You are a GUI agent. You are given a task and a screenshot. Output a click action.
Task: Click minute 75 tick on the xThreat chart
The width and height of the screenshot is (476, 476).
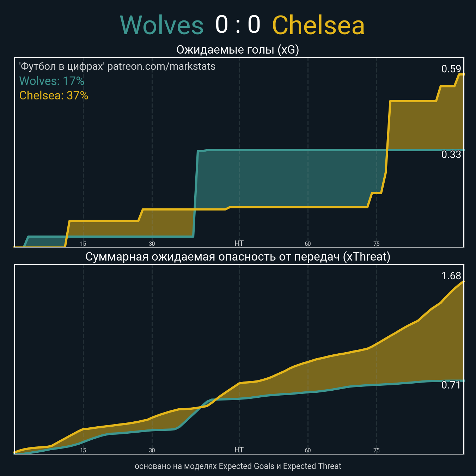coord(376,450)
